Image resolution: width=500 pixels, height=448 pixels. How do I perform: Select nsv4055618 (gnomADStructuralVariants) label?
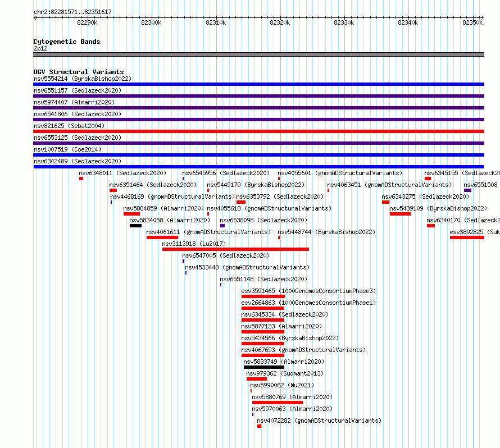click(269, 208)
